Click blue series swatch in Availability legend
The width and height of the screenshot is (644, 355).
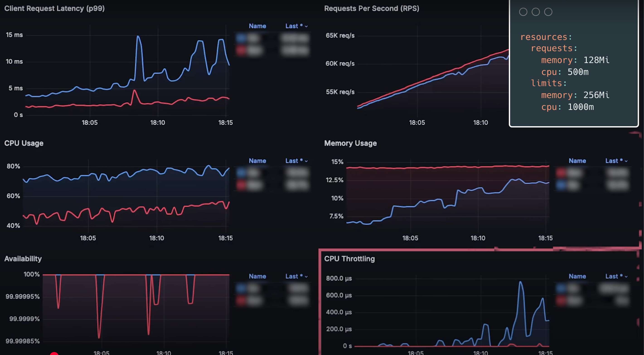coord(241,288)
